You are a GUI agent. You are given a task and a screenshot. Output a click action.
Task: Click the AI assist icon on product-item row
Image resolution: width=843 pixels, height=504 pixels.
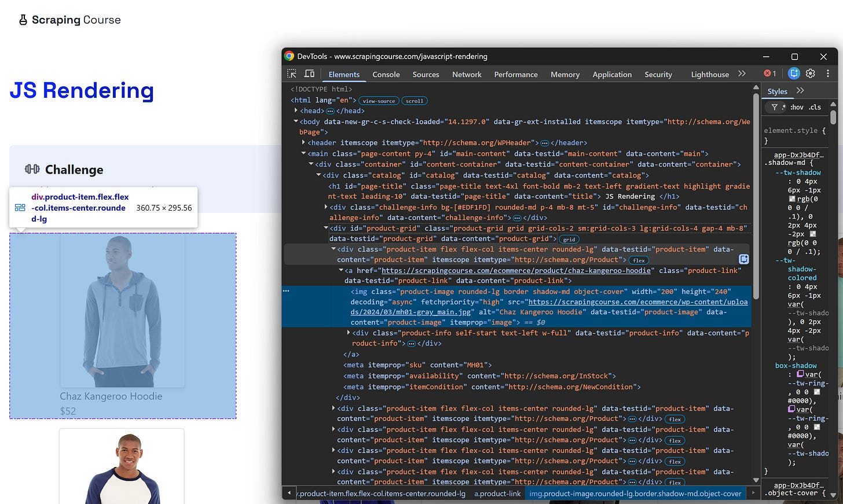pos(744,259)
